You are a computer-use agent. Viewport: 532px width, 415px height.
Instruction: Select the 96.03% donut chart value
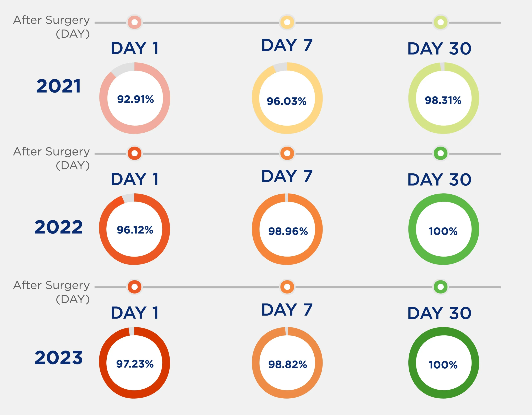[x=287, y=101]
